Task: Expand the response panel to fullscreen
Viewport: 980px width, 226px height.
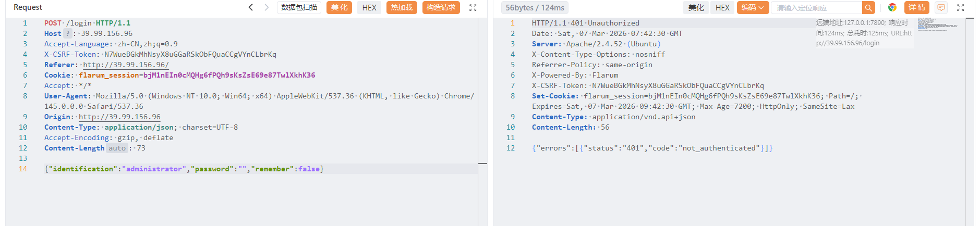Action: (x=960, y=8)
